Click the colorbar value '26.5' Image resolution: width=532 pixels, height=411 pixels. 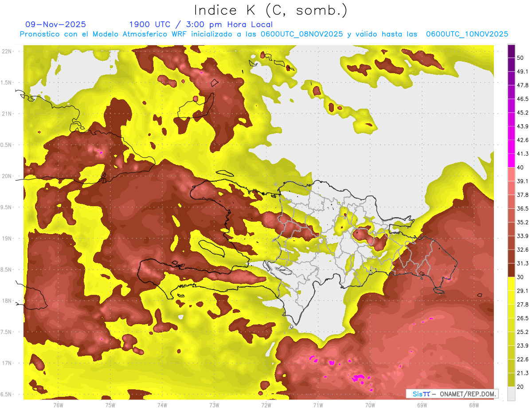tap(522, 318)
